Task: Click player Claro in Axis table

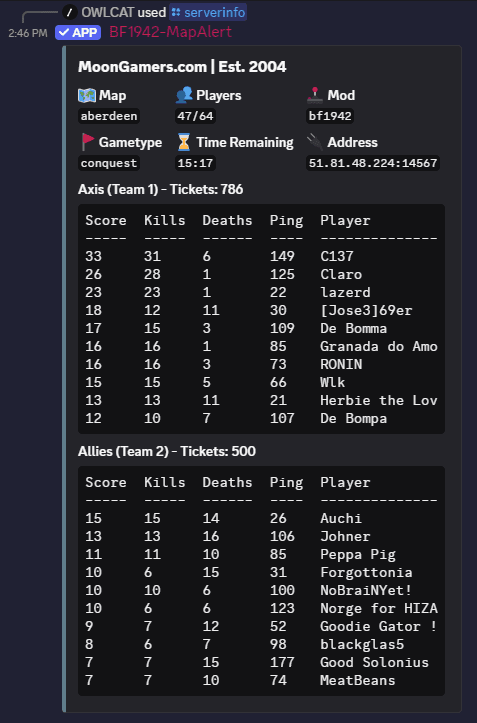Action: click(341, 274)
